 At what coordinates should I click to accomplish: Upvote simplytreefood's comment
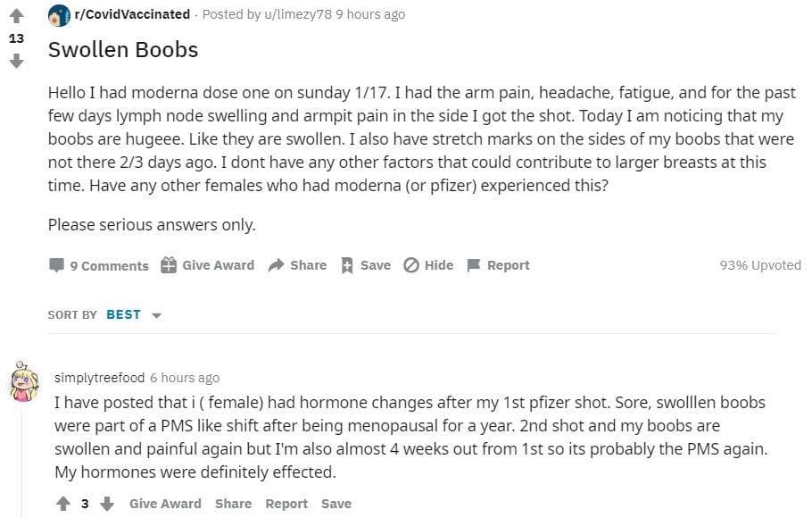click(x=62, y=504)
